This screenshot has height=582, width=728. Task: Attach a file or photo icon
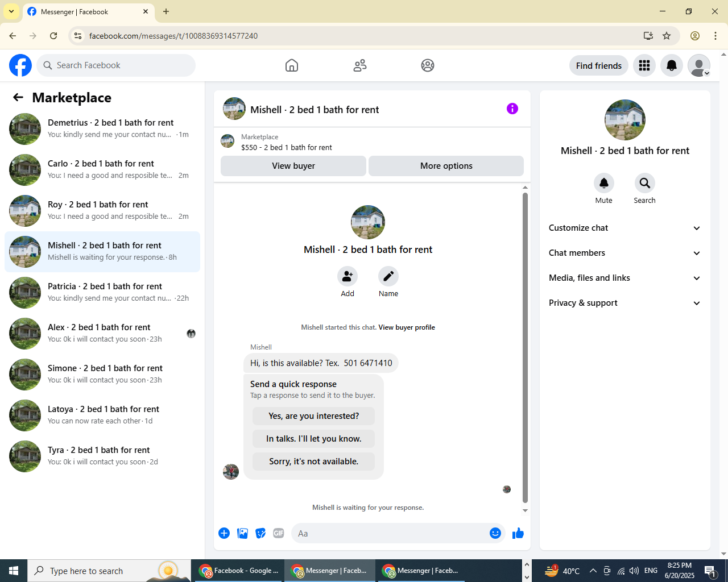tap(242, 533)
